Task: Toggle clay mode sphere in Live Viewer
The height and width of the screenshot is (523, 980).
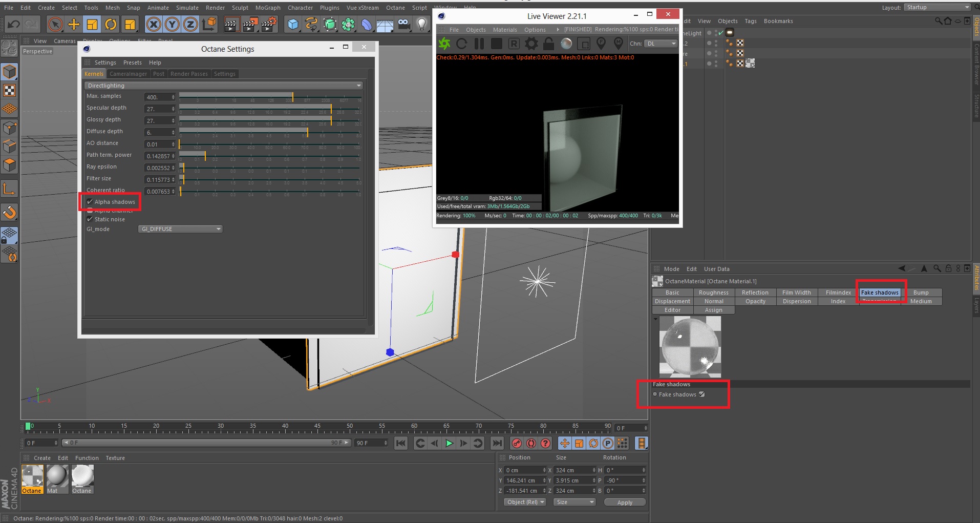Action: 566,44
